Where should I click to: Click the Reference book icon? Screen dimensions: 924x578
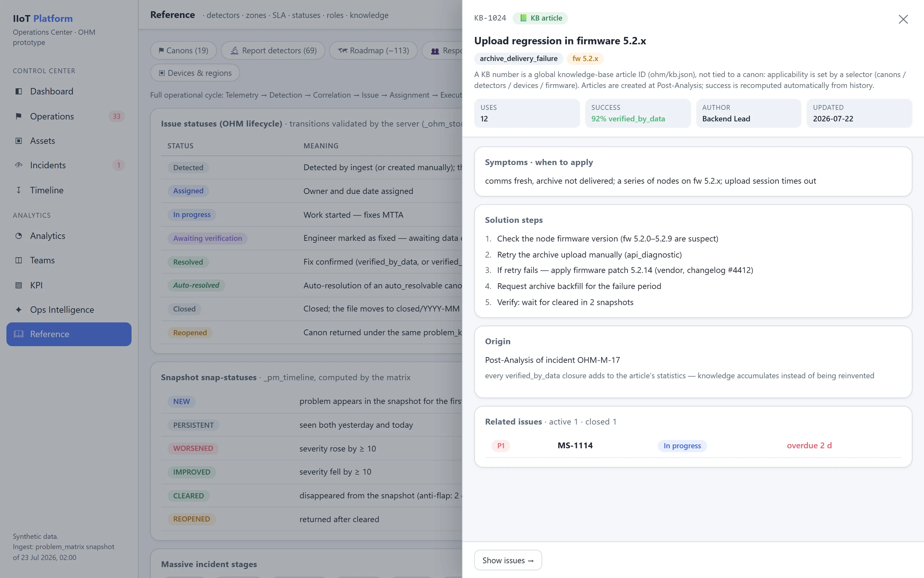18,334
